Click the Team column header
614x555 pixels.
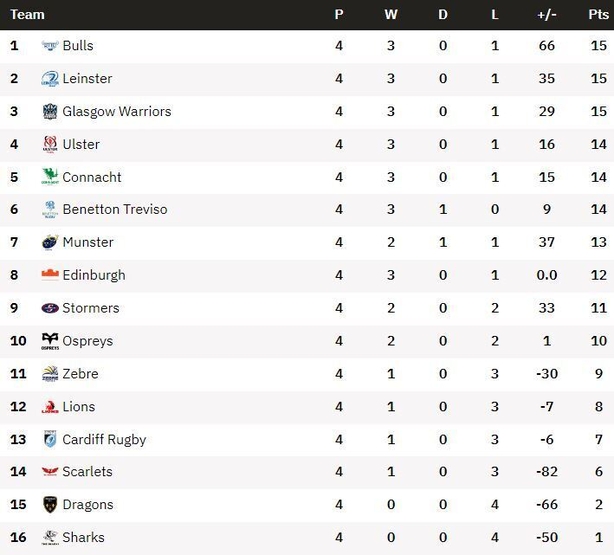tap(27, 14)
